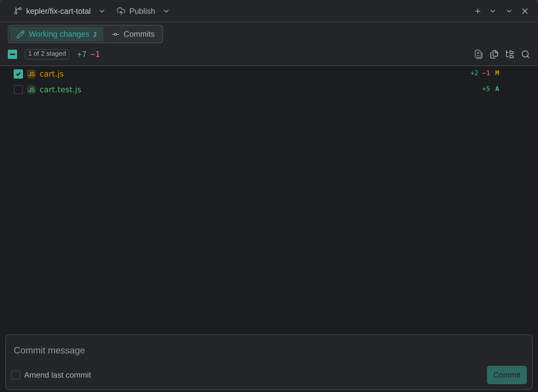Screen dimensions: 538x392
Task: Click the +5 stat on cart.test.js
Action: point(486,89)
